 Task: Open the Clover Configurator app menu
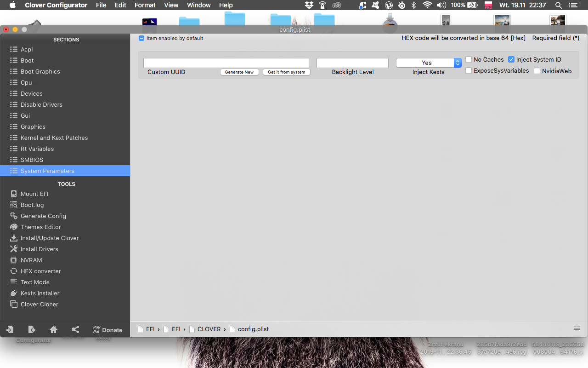(56, 5)
